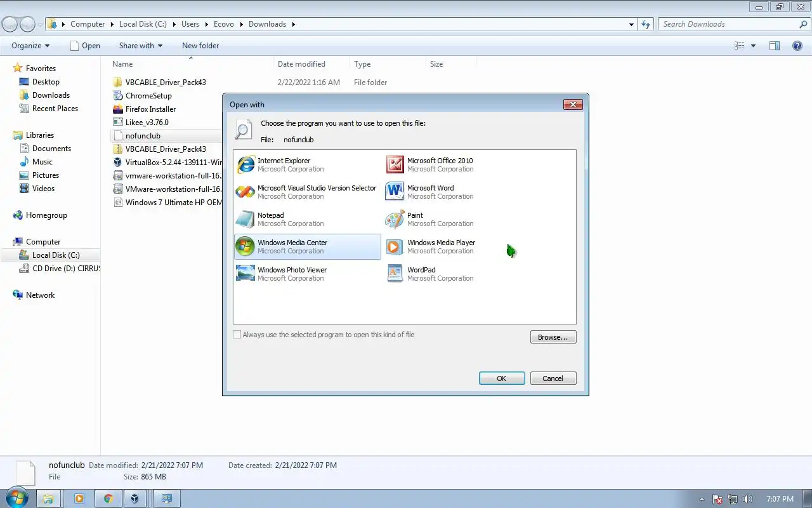
Task: Expand the address bar history dropdown
Action: tap(631, 24)
